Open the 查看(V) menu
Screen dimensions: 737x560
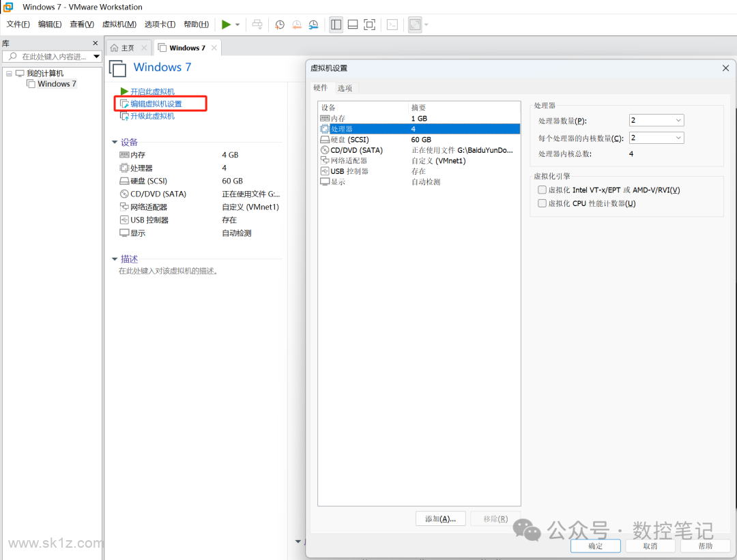click(82, 25)
